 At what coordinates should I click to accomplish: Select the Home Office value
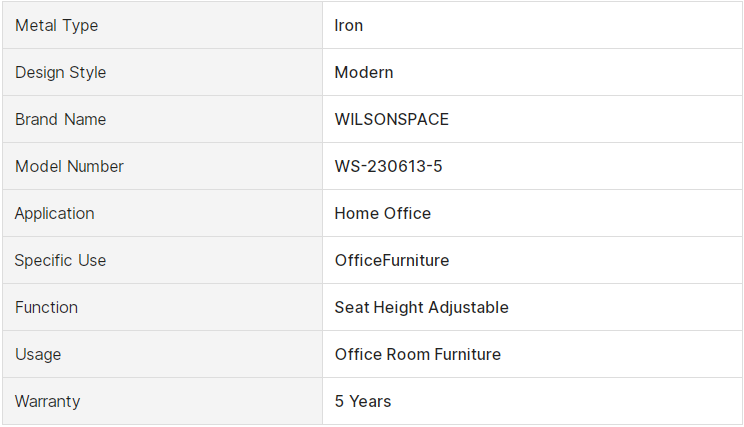pos(382,213)
